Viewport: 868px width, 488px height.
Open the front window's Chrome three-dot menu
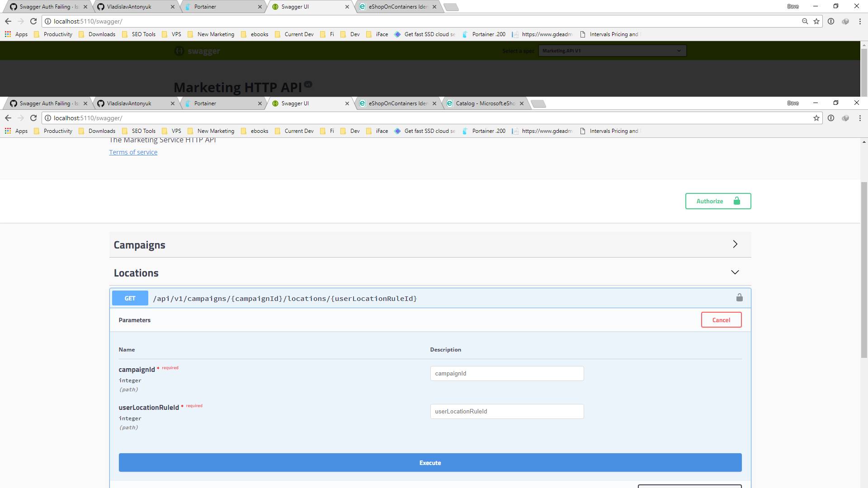click(x=860, y=118)
